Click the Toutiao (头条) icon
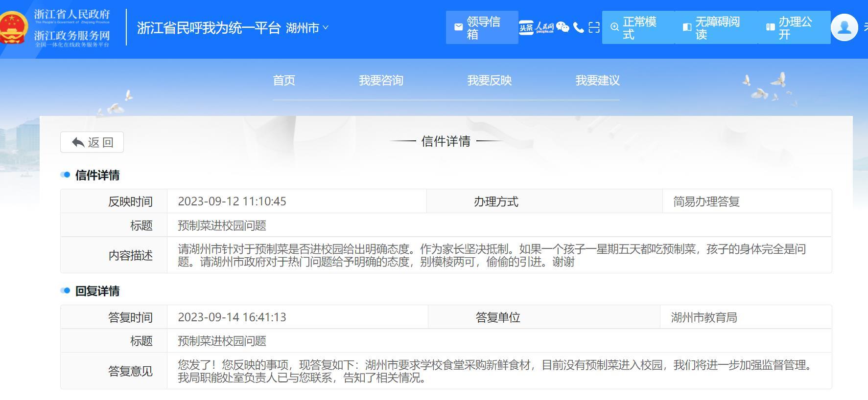Image resolution: width=868 pixels, height=400 pixels. (x=526, y=27)
